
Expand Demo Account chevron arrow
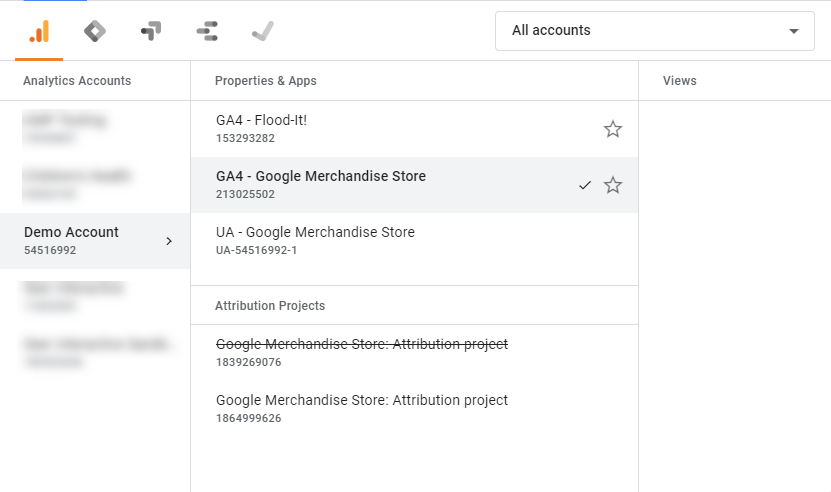coord(169,241)
